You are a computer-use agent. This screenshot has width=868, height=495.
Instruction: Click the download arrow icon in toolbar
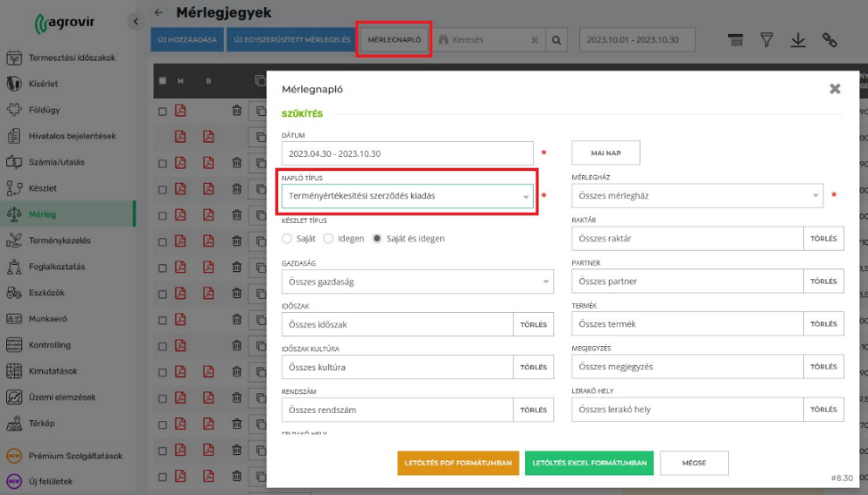coord(798,40)
